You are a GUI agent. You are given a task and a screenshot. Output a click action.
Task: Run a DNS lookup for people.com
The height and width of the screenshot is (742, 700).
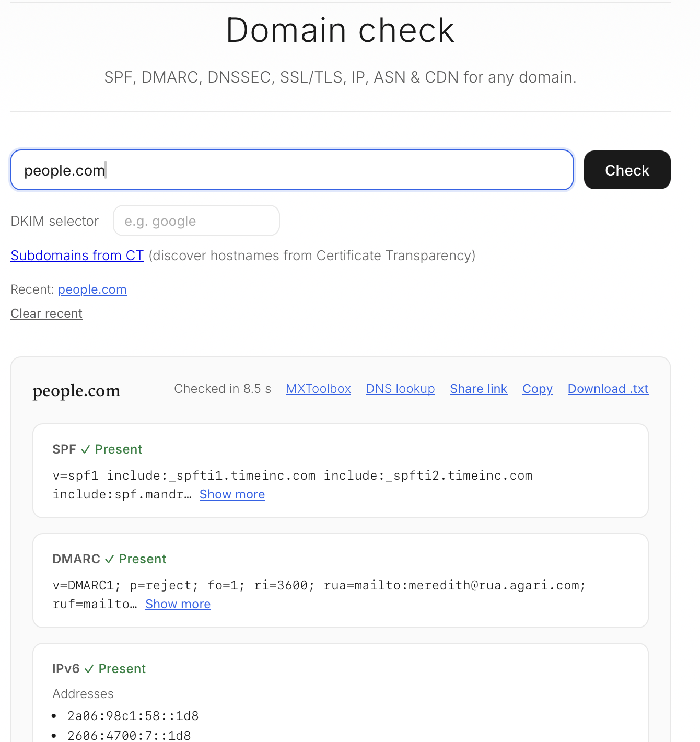point(400,388)
